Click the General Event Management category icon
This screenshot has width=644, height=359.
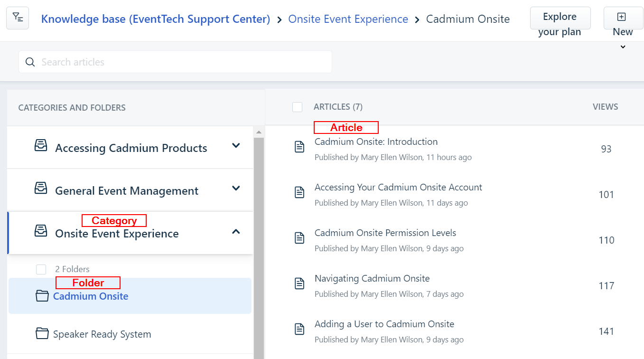point(41,188)
